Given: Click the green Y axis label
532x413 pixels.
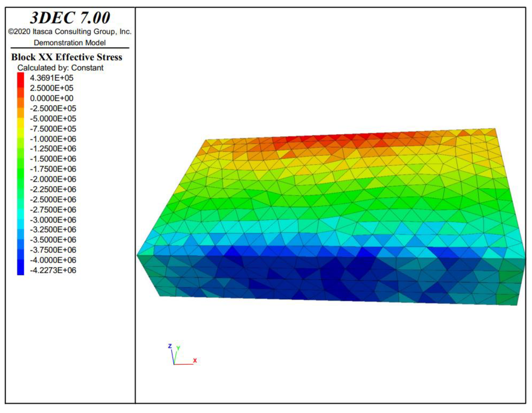Looking at the screenshot, I should tap(178, 348).
